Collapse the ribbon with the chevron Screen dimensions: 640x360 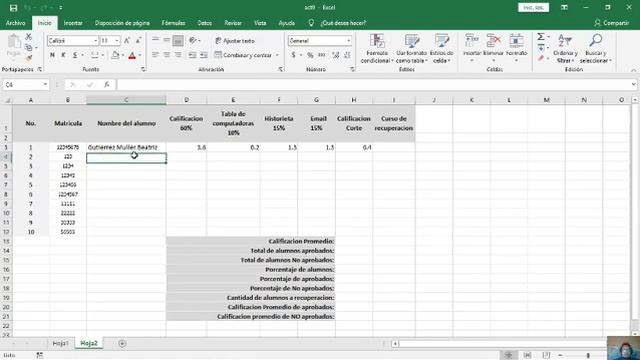coord(633,70)
